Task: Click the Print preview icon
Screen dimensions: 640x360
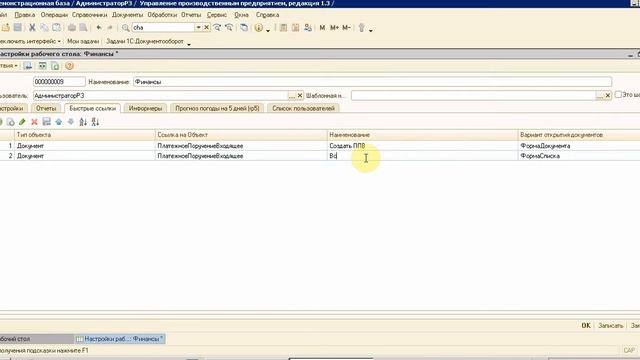Action: [x=83, y=28]
